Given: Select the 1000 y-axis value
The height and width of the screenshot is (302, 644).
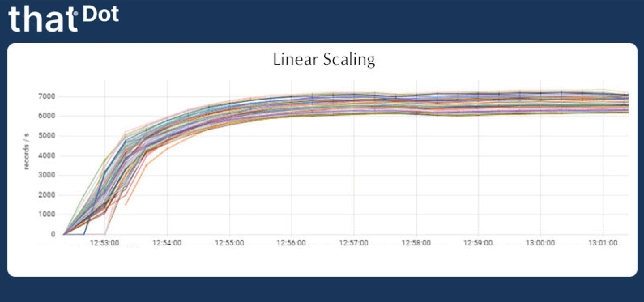Looking at the screenshot, I should (47, 214).
